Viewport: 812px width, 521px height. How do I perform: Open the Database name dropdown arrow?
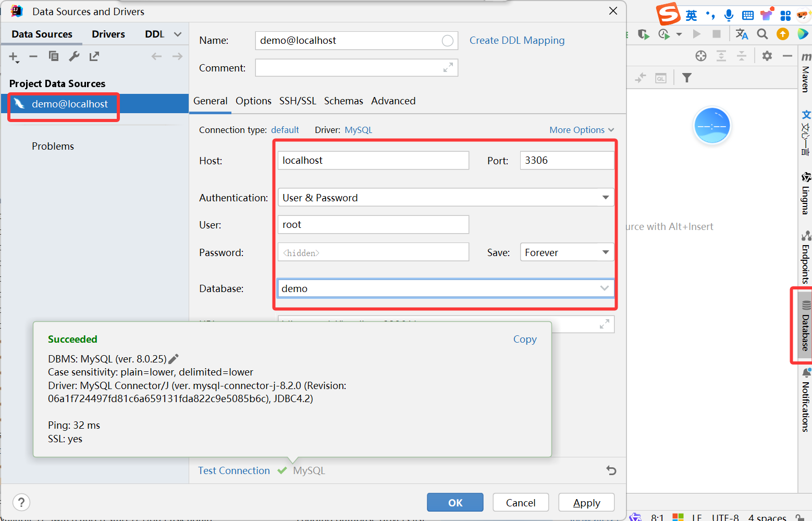(x=604, y=288)
